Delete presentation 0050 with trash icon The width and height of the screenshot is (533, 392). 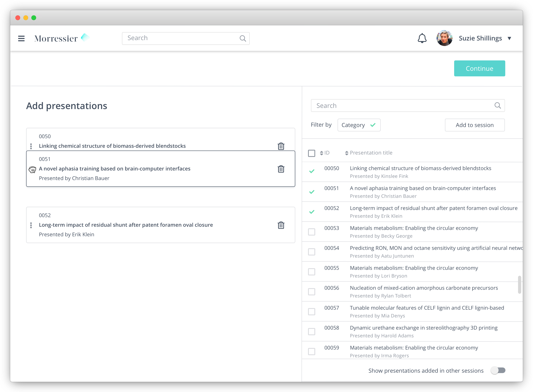click(281, 146)
